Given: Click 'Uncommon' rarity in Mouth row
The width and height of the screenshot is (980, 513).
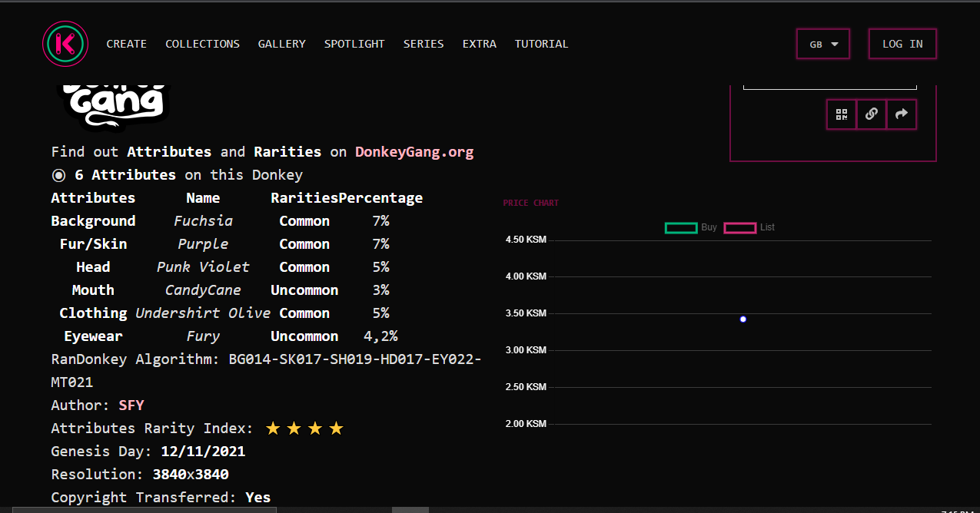Looking at the screenshot, I should 304,290.
